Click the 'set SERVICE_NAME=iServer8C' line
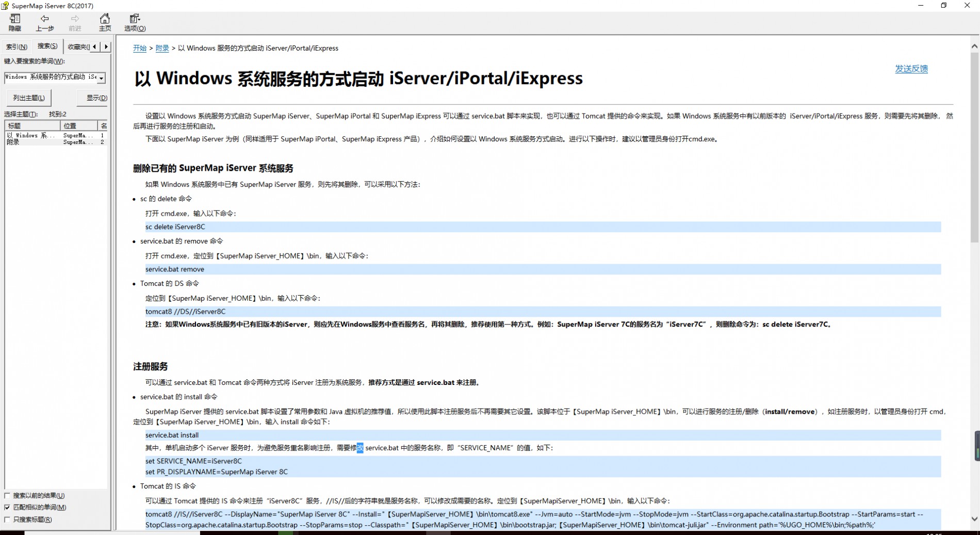 click(x=193, y=461)
